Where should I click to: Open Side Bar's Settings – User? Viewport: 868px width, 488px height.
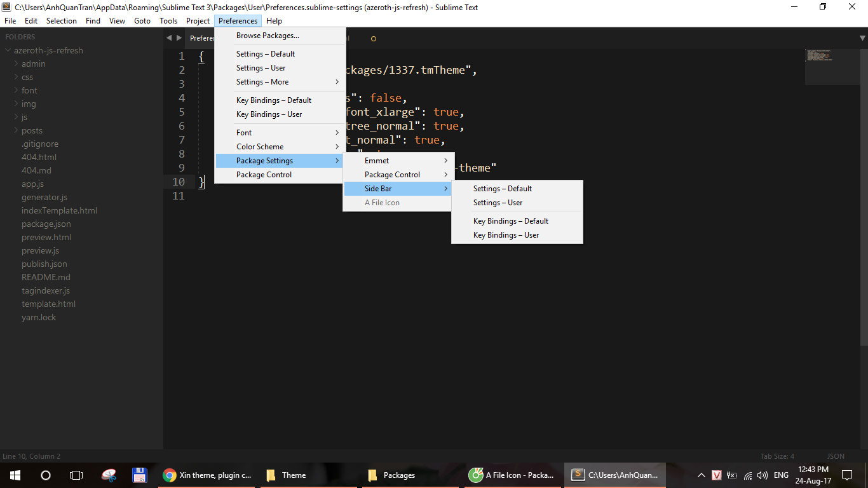click(517, 203)
